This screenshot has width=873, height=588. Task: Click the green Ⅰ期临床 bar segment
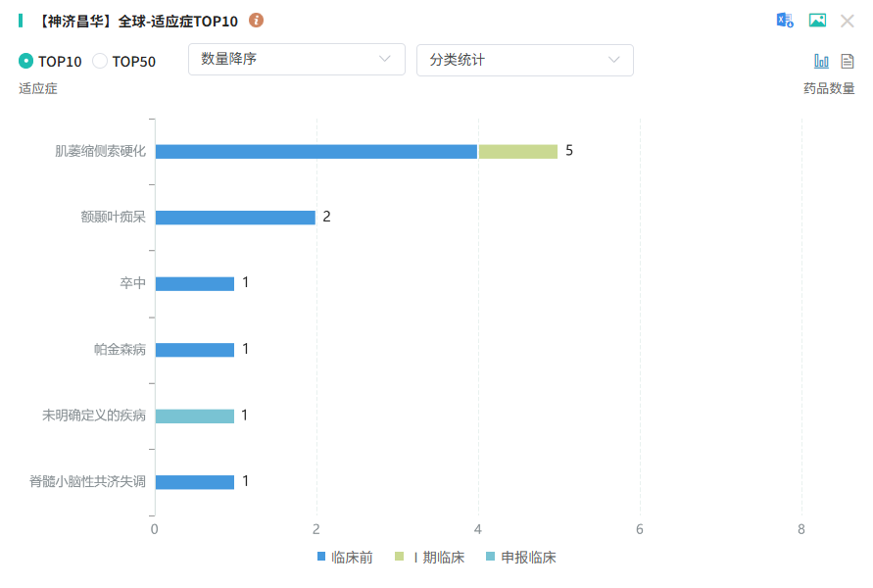tap(517, 151)
